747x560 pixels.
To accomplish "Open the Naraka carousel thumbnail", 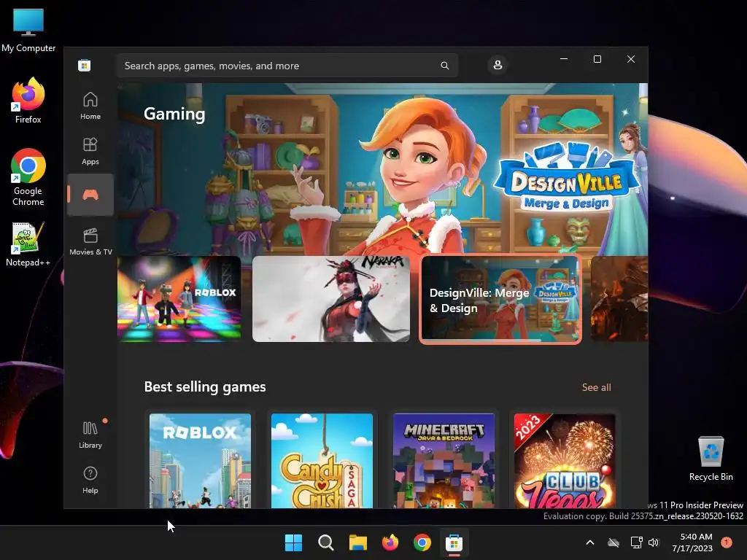I will pyautogui.click(x=330, y=298).
